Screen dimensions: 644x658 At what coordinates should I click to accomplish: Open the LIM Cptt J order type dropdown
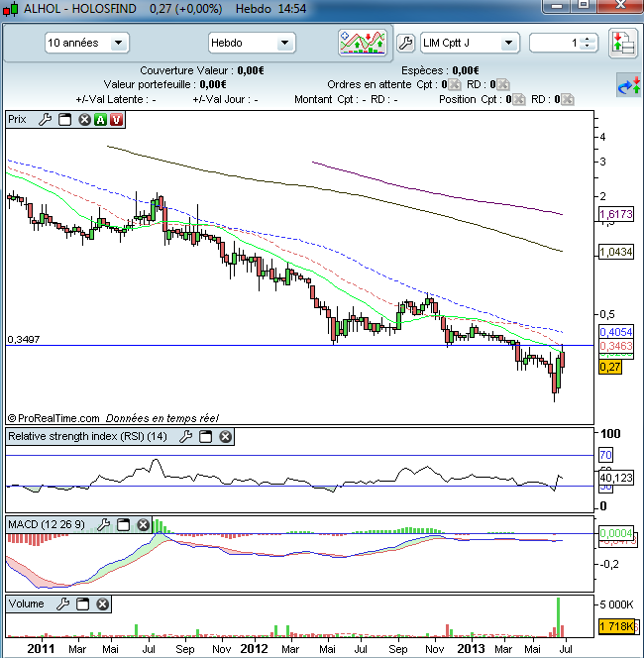pos(470,43)
